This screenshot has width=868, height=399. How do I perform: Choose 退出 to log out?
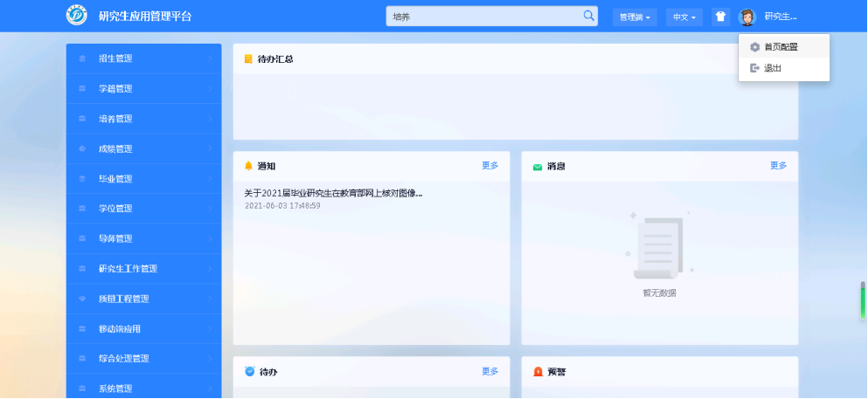[772, 68]
